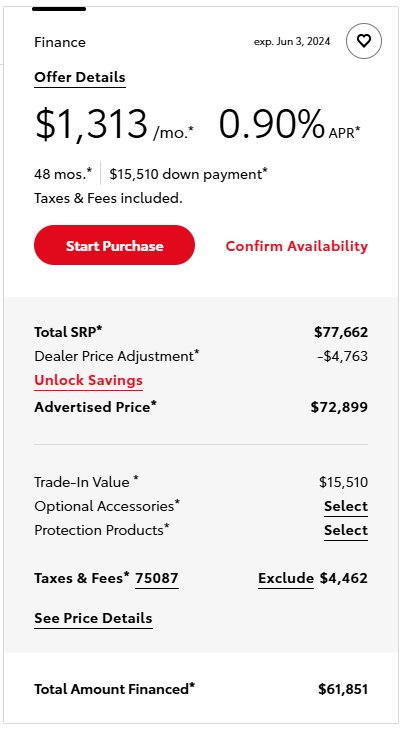Open the Offer Details link
Image resolution: width=411 pixels, height=747 pixels.
tap(80, 78)
